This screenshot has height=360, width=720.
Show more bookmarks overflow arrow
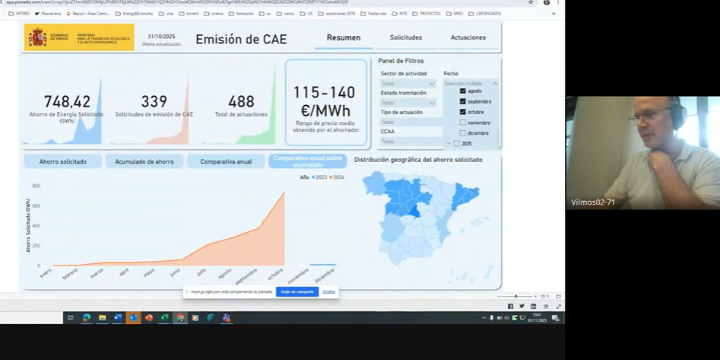(553, 14)
